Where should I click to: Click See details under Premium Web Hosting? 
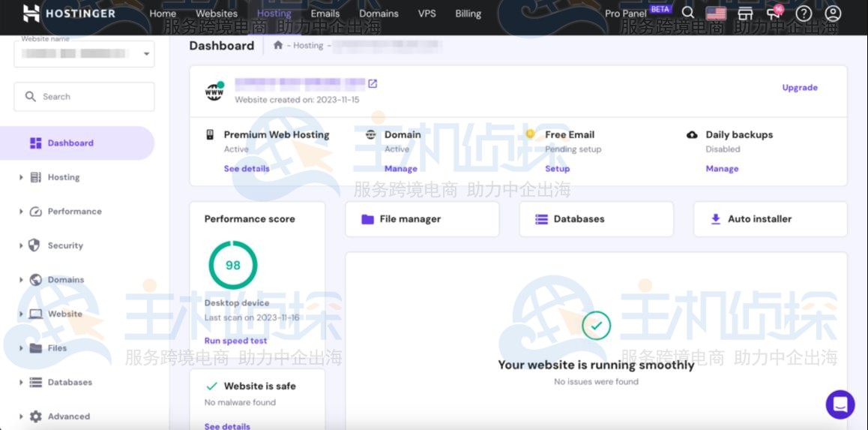[x=247, y=168]
